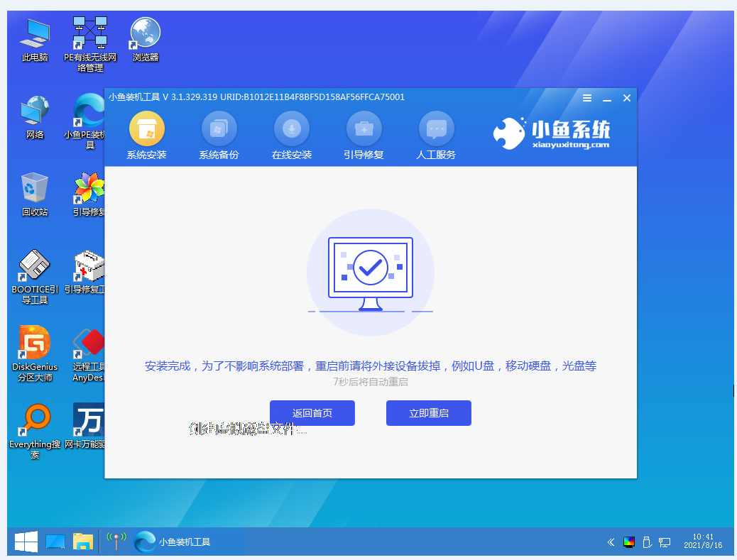Open File Explorer from taskbar
Image resolution: width=737 pixels, height=560 pixels.
pyautogui.click(x=83, y=542)
